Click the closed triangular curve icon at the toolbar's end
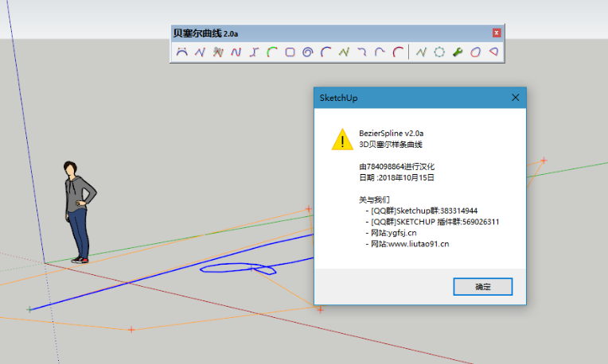This screenshot has width=608, height=364. tap(493, 52)
